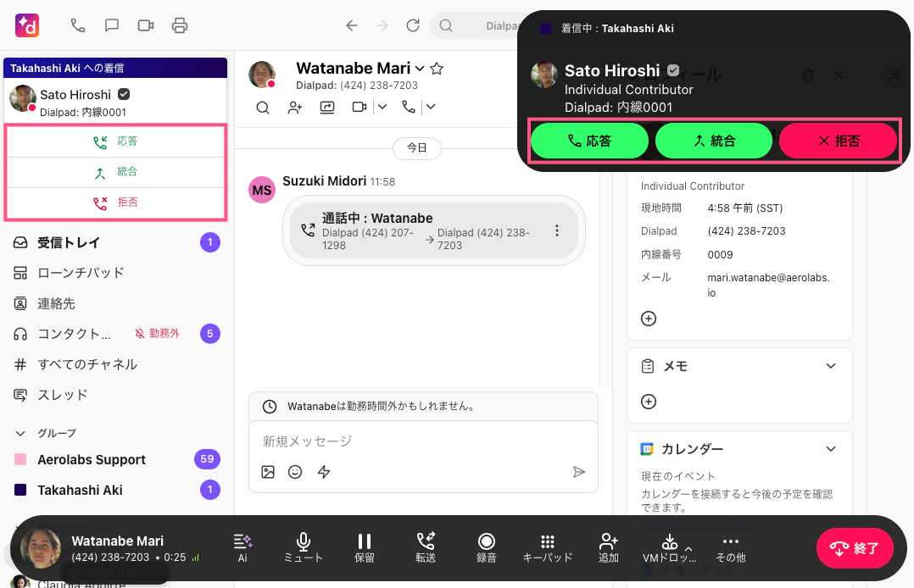
Task: Collapse the メモ section chevron
Action: (831, 366)
